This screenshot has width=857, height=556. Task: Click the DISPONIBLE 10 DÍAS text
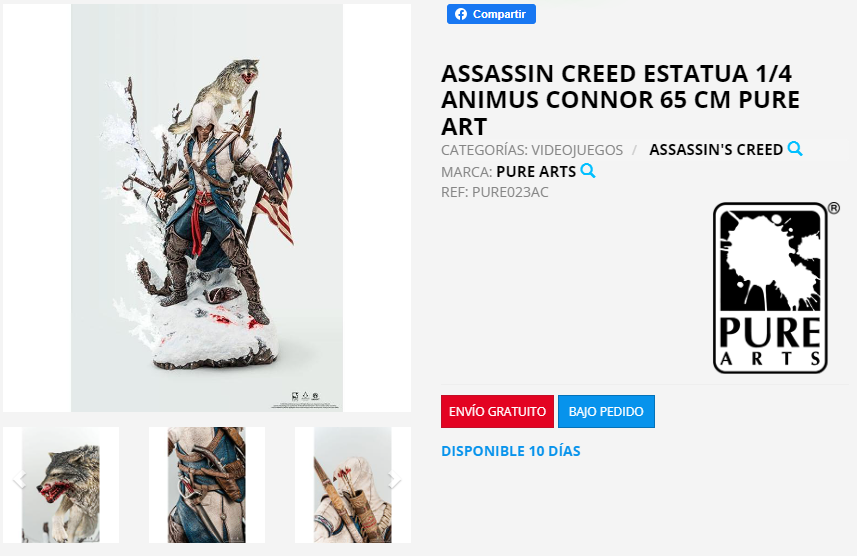[x=510, y=451]
